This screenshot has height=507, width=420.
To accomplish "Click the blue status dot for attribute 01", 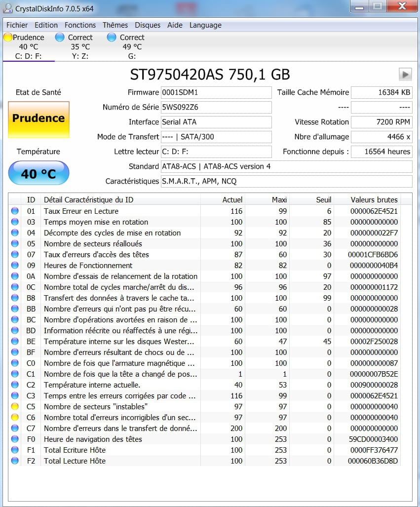I will pyautogui.click(x=15, y=211).
